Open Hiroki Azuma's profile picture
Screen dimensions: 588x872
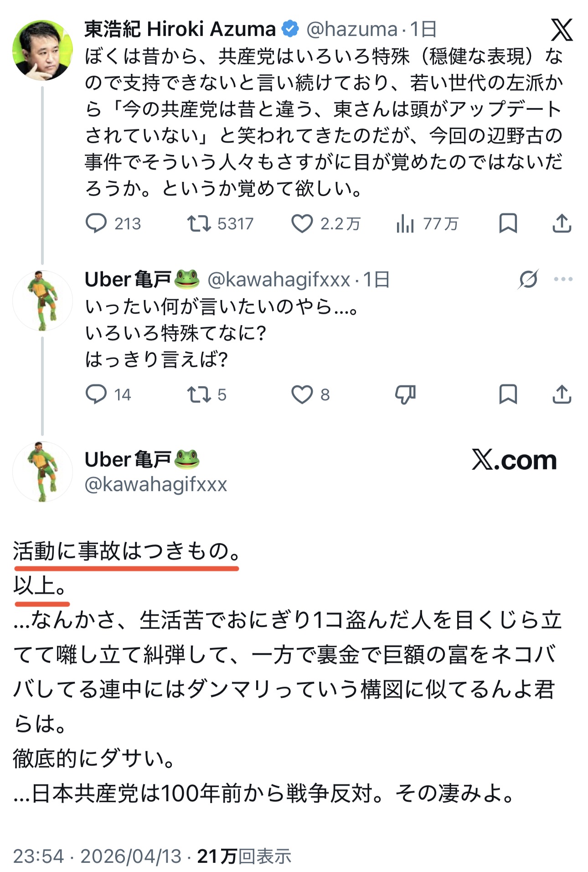tap(42, 50)
